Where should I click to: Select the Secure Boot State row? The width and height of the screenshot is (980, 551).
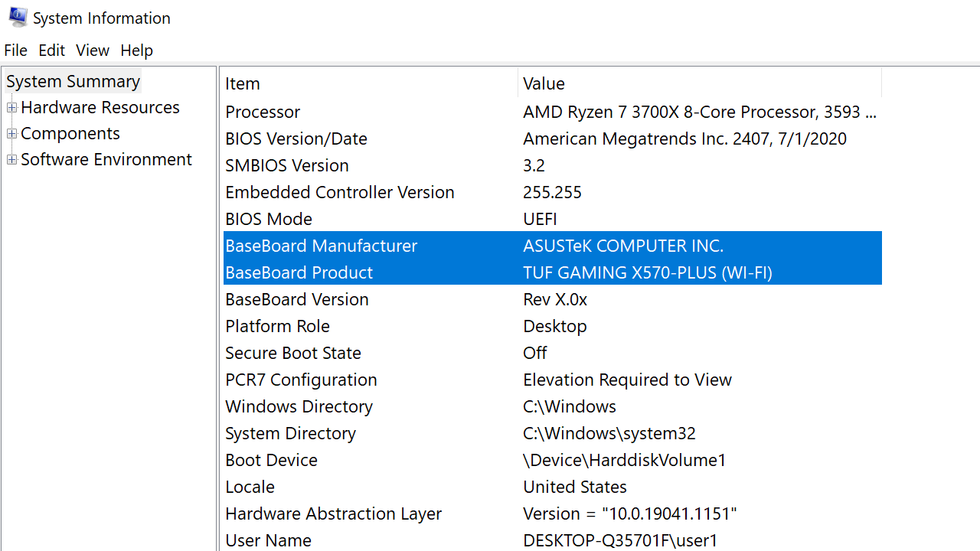(552, 353)
